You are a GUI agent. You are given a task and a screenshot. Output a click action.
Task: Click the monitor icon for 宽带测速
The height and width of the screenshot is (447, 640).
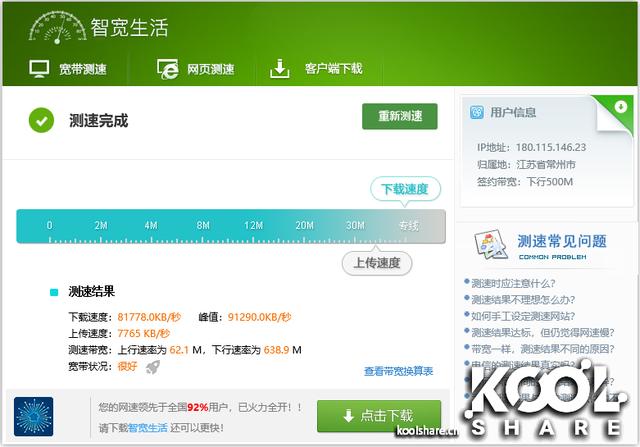[39, 69]
